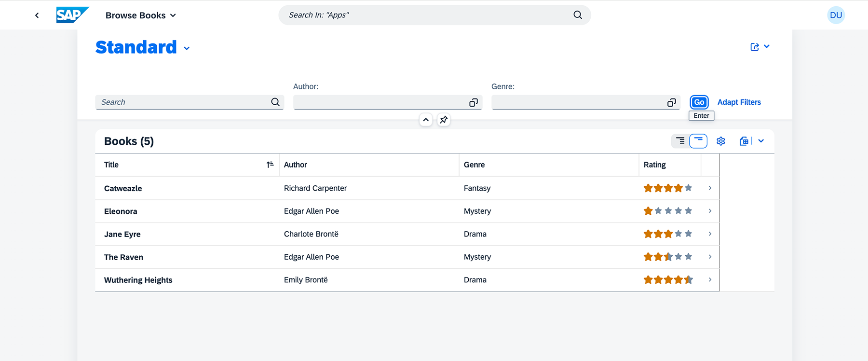Click The Raven star rating

tap(668, 257)
